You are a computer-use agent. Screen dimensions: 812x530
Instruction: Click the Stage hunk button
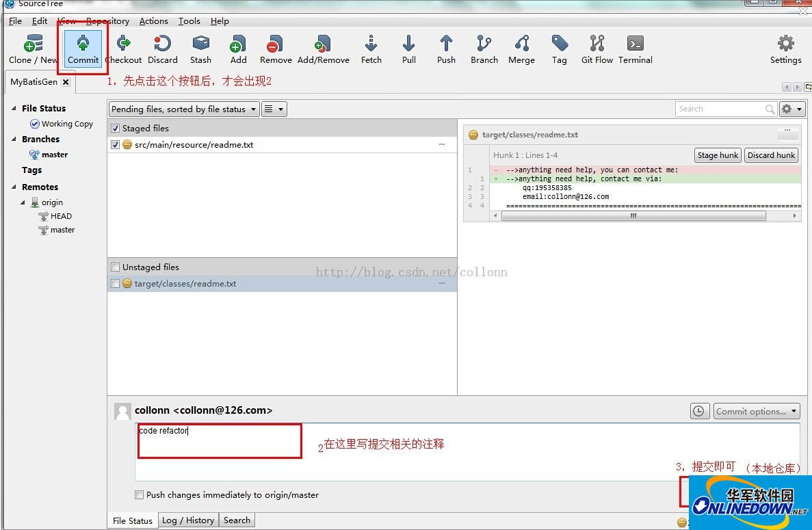(x=718, y=155)
